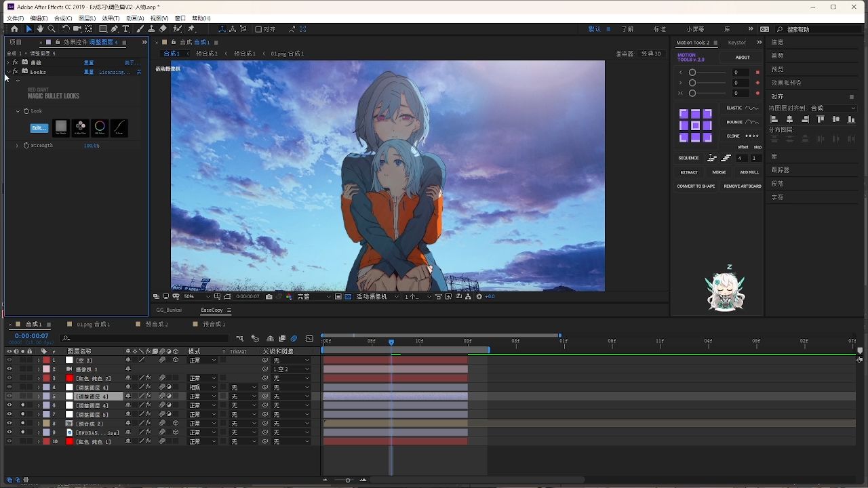Screen dimensions: 868x488
Task: Hide the 摄像机 1 camera layer
Action: pos(9,369)
